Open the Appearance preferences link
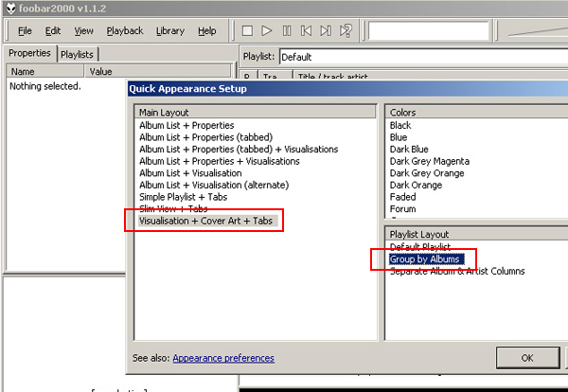This screenshot has width=568, height=392. click(223, 358)
